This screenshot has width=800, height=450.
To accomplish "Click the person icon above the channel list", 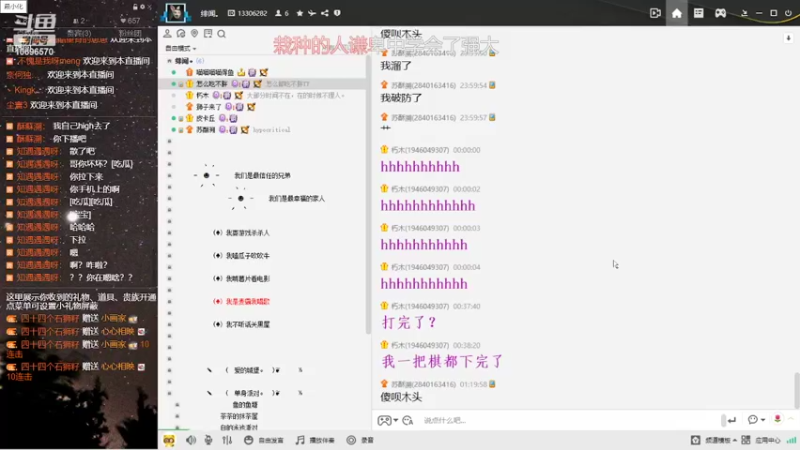I will point(167,34).
